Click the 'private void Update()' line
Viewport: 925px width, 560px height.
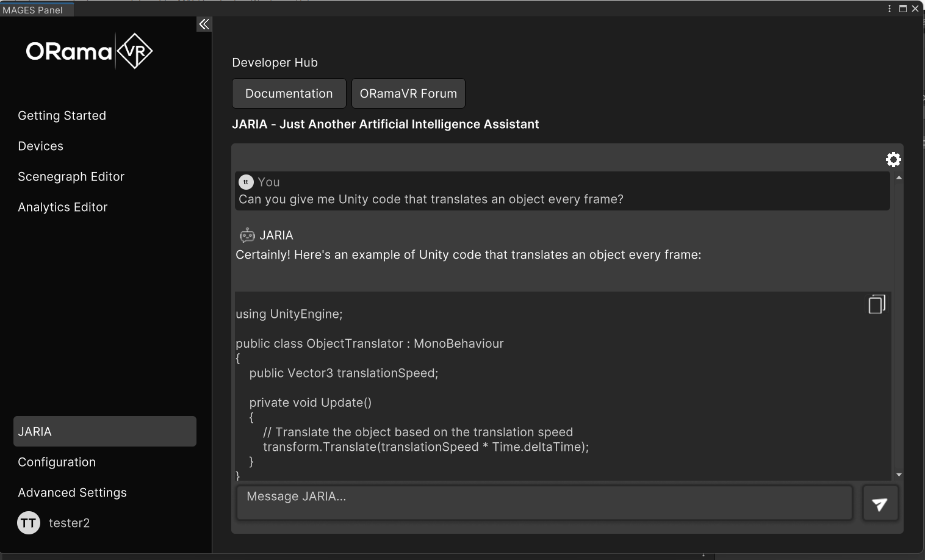coord(311,403)
